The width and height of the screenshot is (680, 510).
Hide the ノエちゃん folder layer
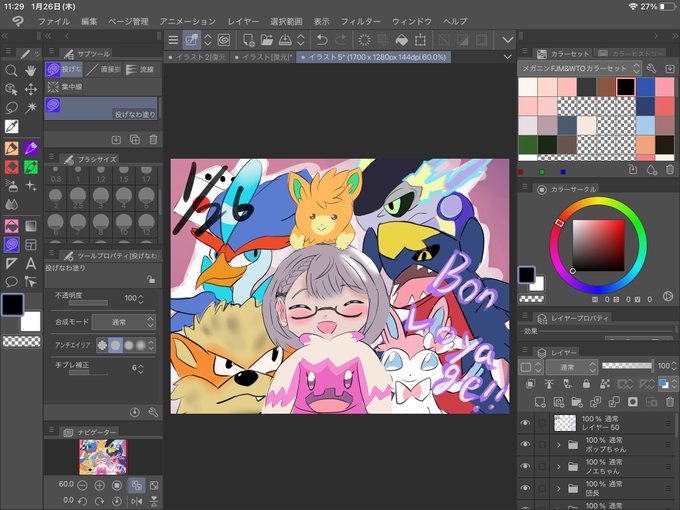pos(525,466)
